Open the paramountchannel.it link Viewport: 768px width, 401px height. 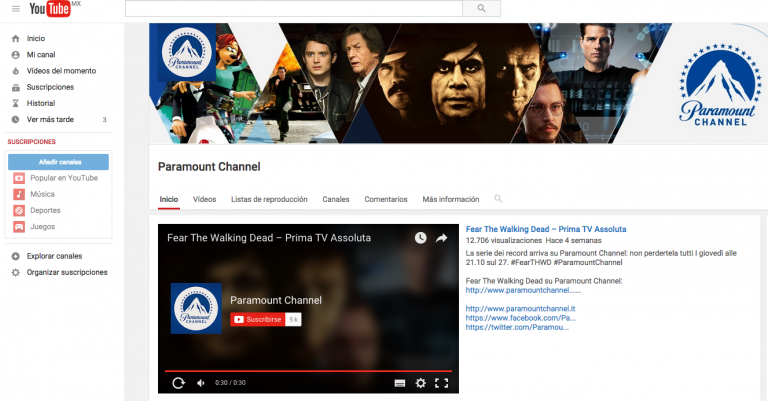tap(521, 309)
